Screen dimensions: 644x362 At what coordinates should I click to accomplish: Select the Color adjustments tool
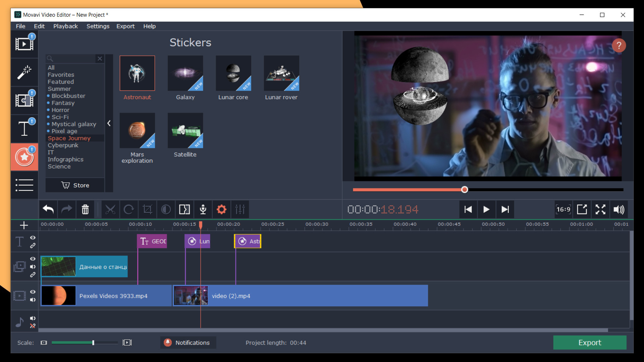click(166, 209)
